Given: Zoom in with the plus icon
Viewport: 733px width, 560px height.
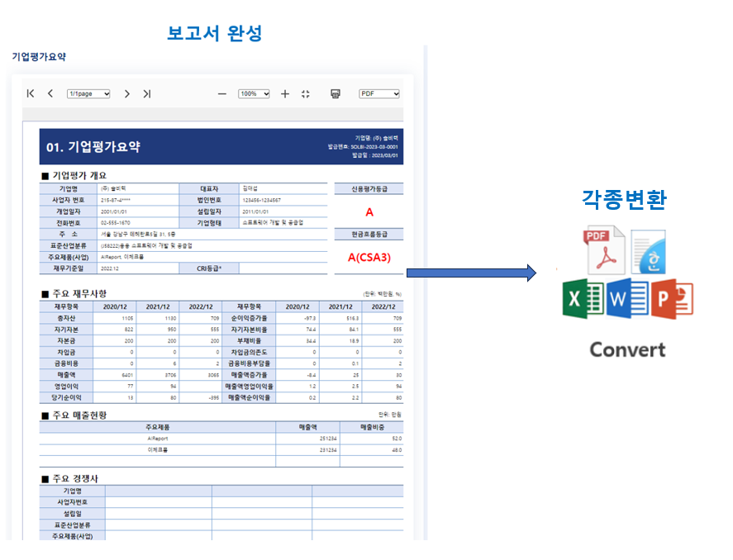Looking at the screenshot, I should point(285,94).
